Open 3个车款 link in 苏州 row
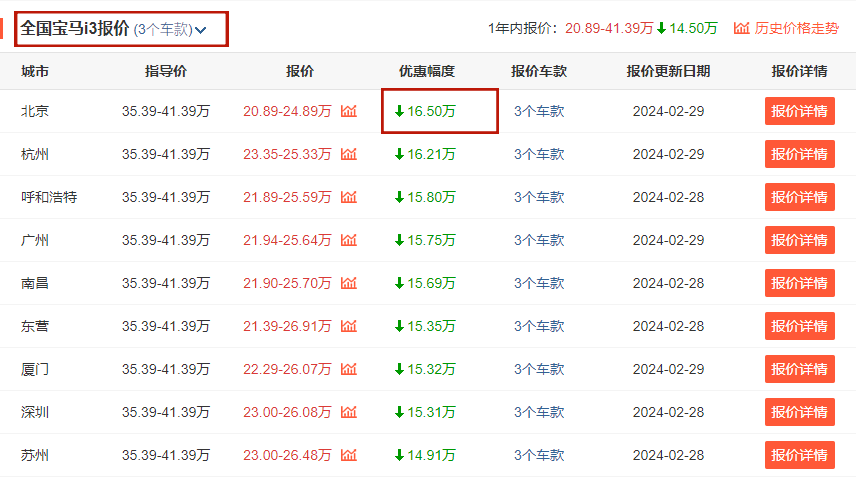The width and height of the screenshot is (856, 480). (539, 455)
